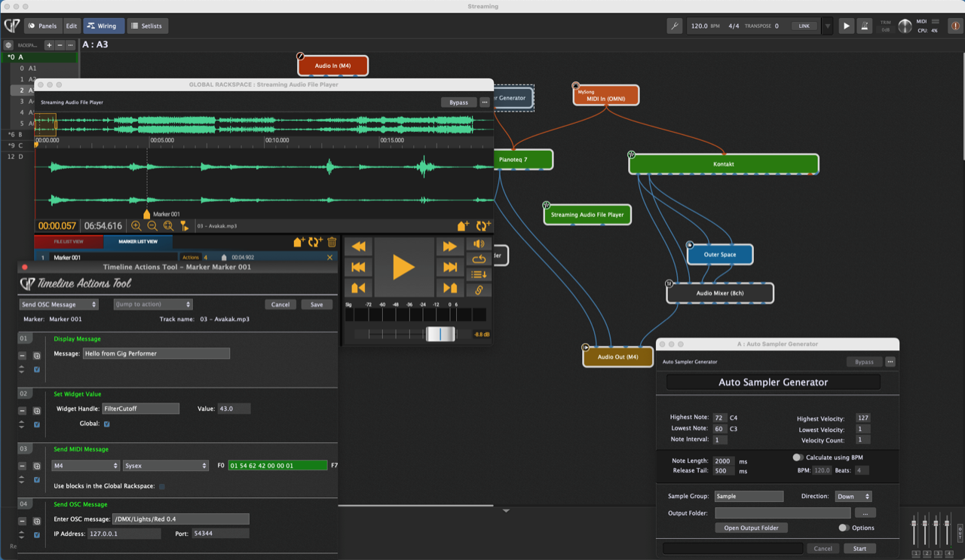Open the Send OSC Message action type dropdown

59,304
